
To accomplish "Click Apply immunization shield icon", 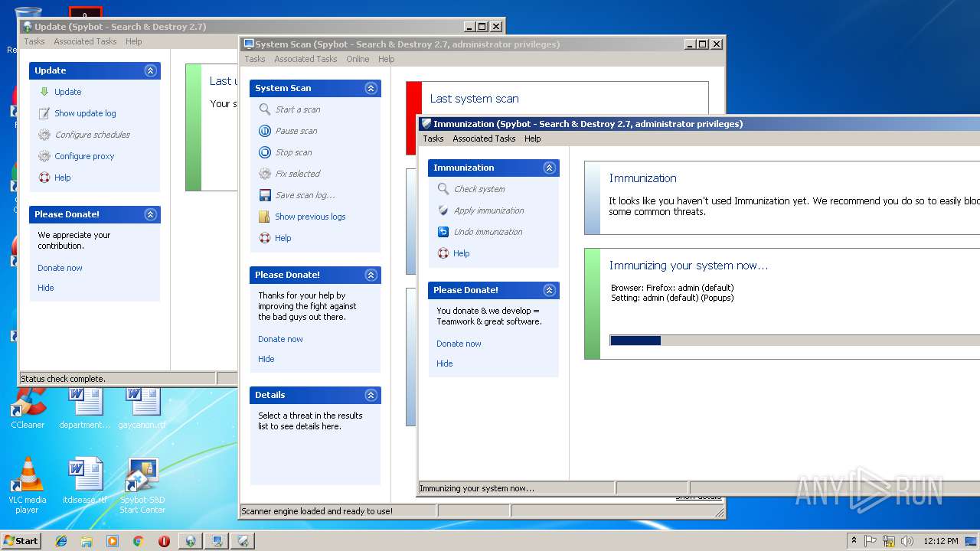I will [443, 210].
